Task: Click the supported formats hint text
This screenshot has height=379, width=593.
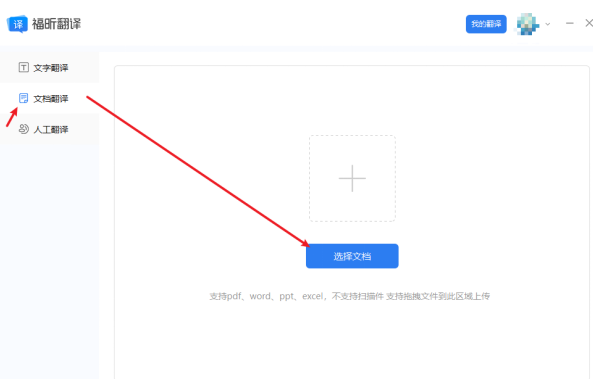Action: (x=350, y=296)
